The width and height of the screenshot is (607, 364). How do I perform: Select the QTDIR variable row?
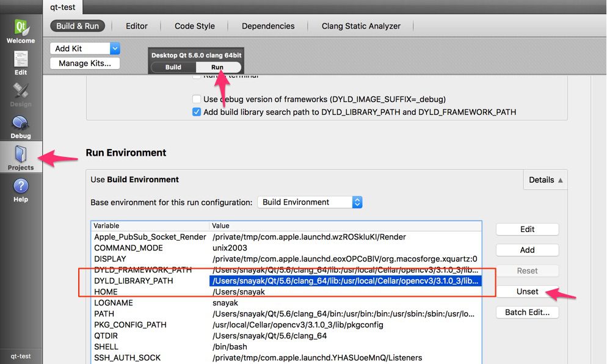[x=286, y=336]
